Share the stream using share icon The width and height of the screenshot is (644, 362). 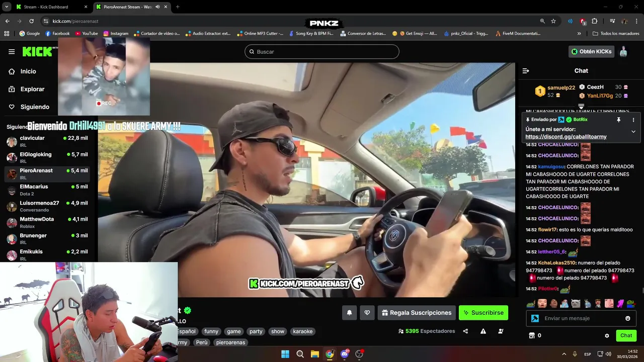[465, 331]
